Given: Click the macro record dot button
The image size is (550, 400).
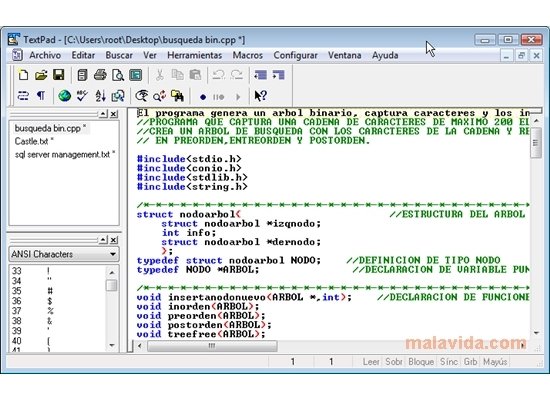Looking at the screenshot, I should 203,97.
